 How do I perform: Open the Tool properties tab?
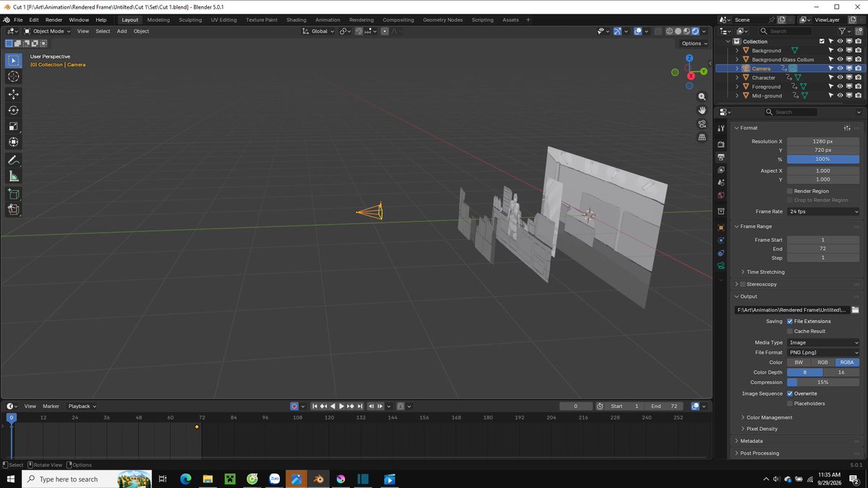tap(721, 128)
